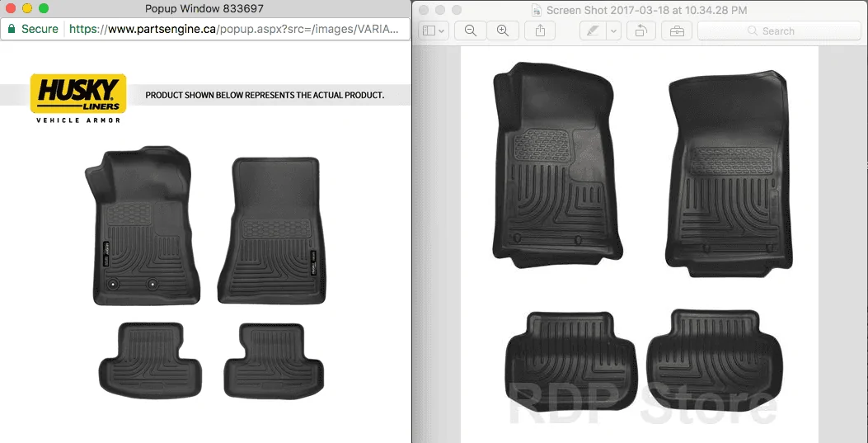Image resolution: width=868 pixels, height=443 pixels.
Task: Minimize the popup with the yellow button
Action: (x=26, y=8)
